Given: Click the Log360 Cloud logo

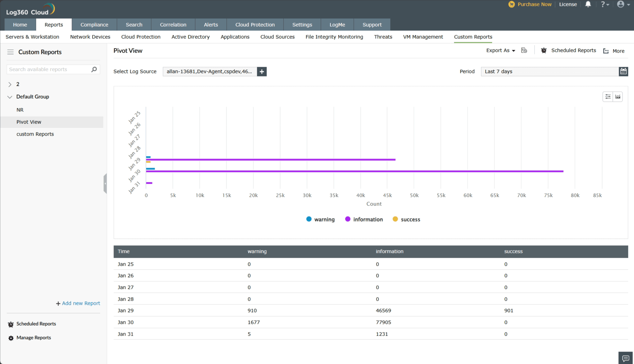Looking at the screenshot, I should pos(30,9).
